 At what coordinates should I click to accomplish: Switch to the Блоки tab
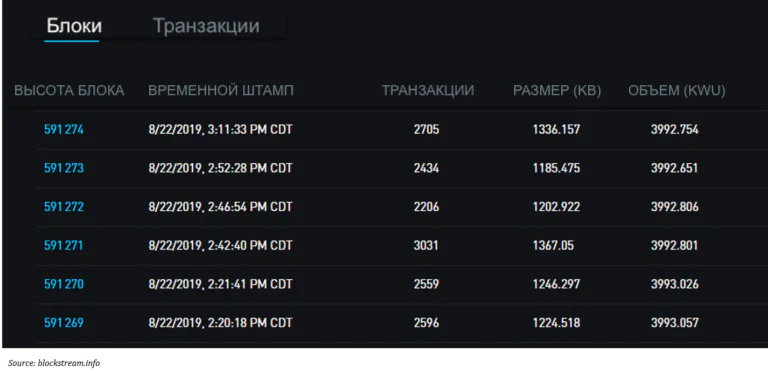[x=74, y=25]
